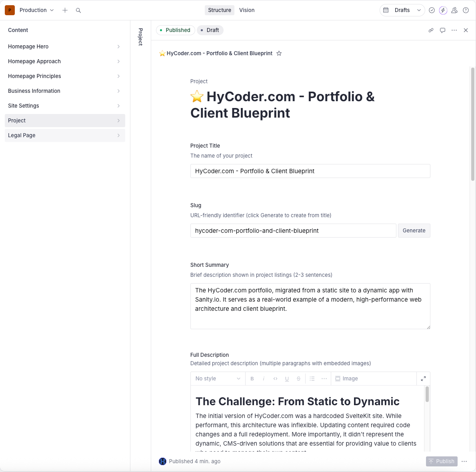This screenshot has width=476, height=472.
Task: Click the lightning actions icon
Action: pos(443,10)
